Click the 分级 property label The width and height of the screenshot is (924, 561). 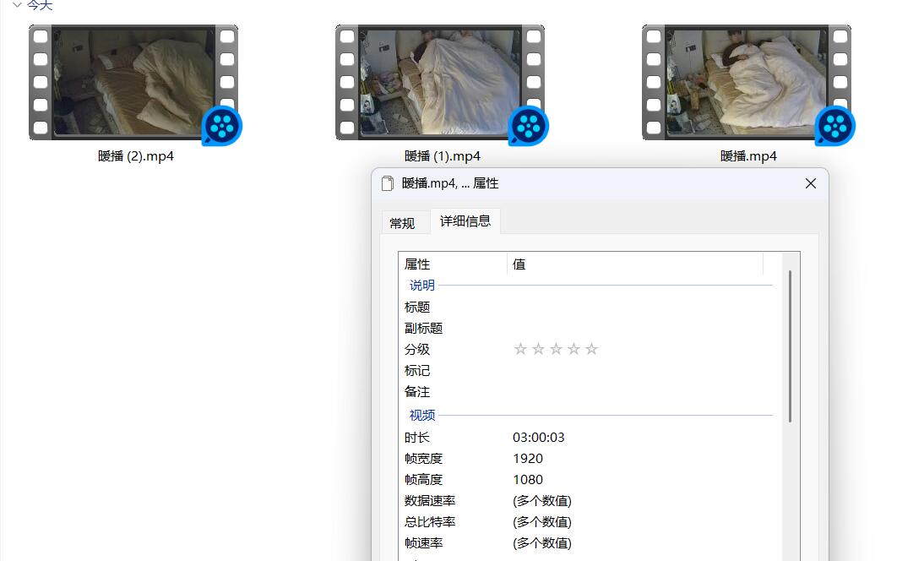click(417, 350)
